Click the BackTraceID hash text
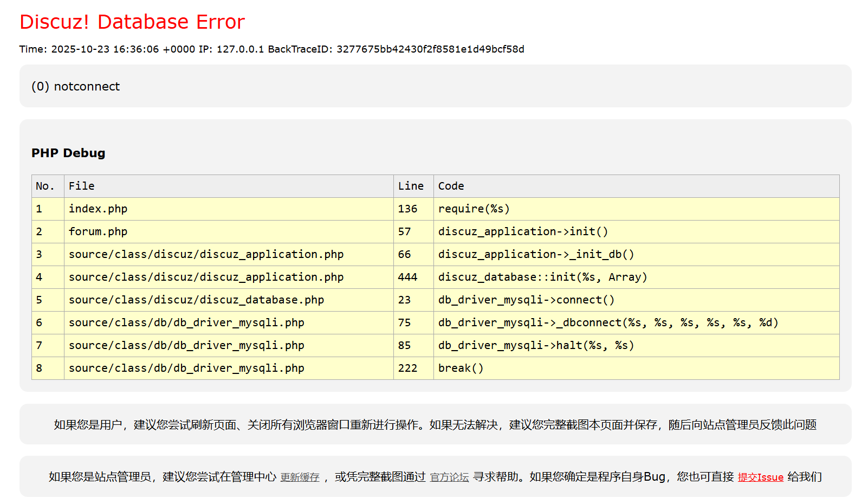The width and height of the screenshot is (868, 504). pos(430,49)
